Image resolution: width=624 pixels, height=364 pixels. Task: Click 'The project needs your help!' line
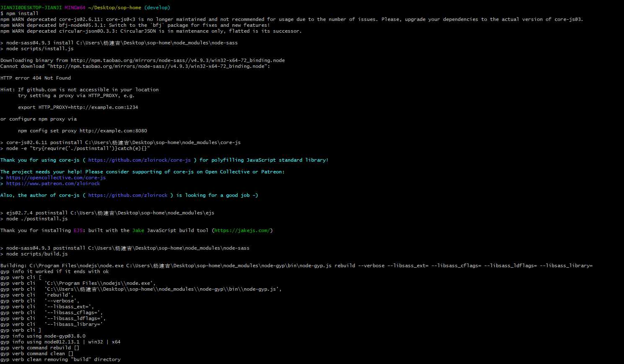click(x=142, y=172)
